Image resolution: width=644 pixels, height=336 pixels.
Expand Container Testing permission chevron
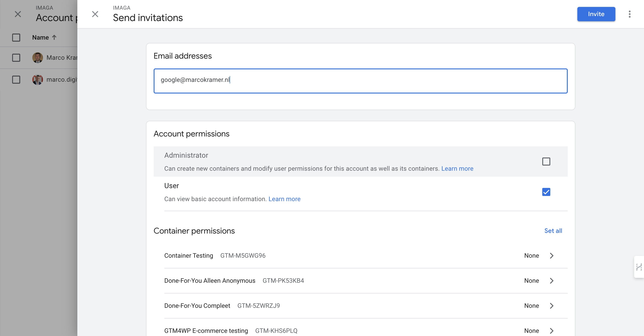coord(551,255)
